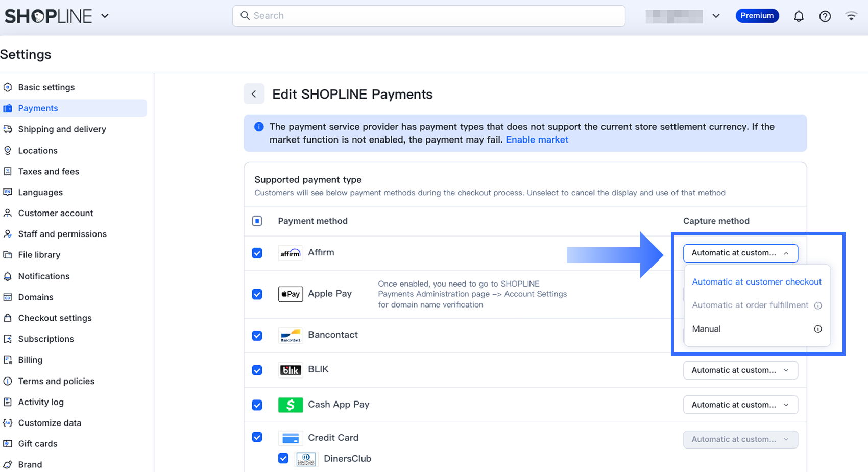Open the help question mark icon
Viewport: 868px width, 472px height.
(x=825, y=16)
